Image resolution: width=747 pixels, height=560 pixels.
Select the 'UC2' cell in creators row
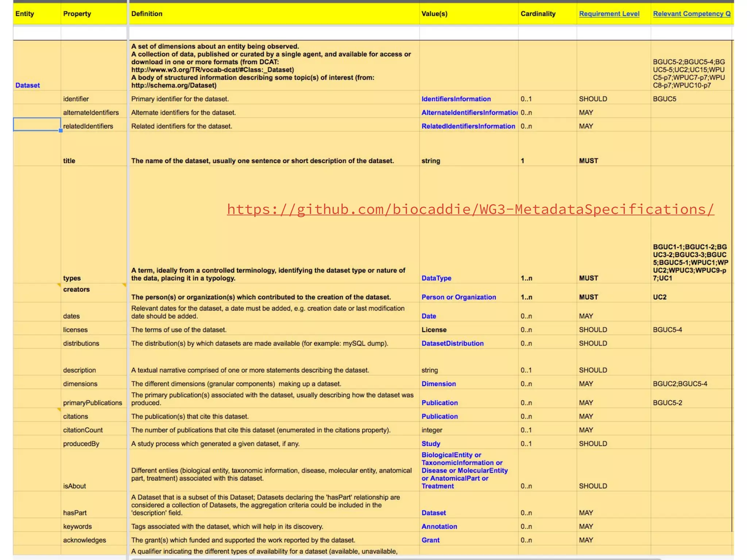[691, 293]
